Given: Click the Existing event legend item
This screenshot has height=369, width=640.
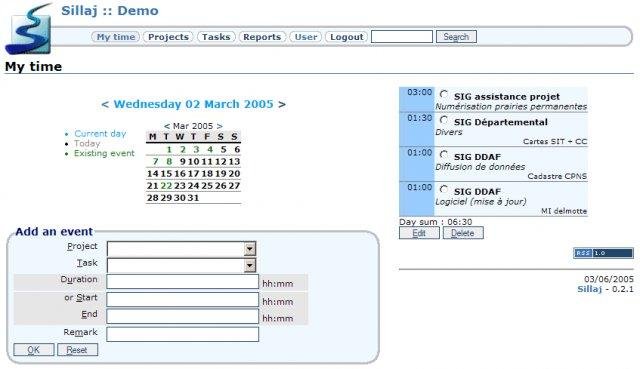Looking at the screenshot, I should [104, 153].
